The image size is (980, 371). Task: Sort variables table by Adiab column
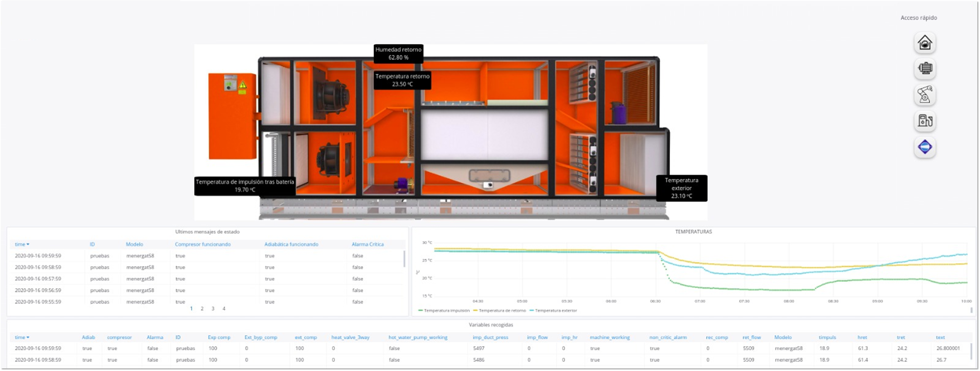pos(88,338)
